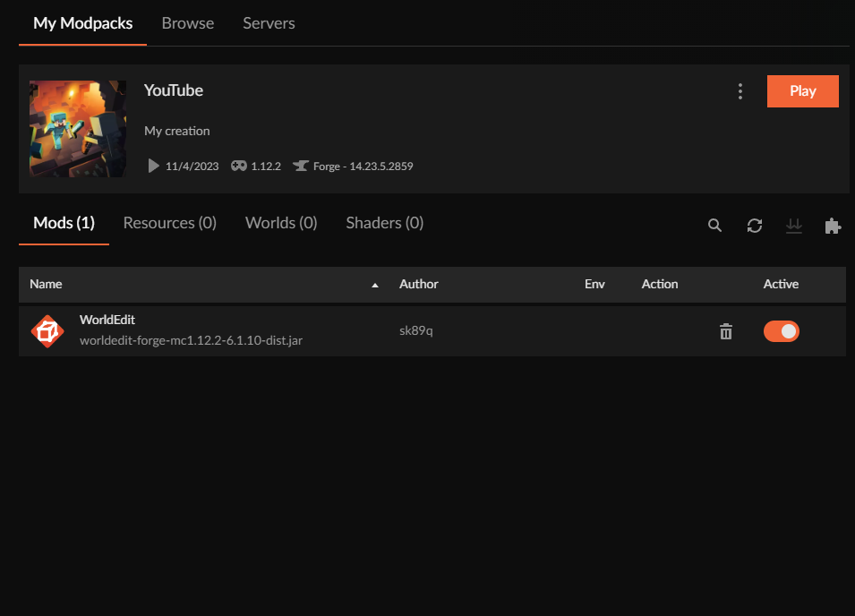Click the Forge - 14.23.5.2859 loader text

(363, 167)
